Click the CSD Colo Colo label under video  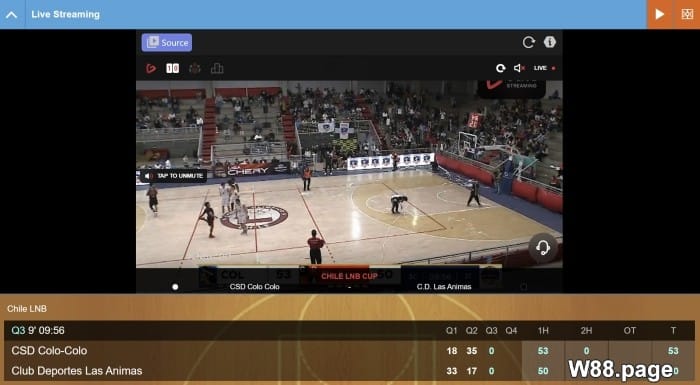coord(254,287)
